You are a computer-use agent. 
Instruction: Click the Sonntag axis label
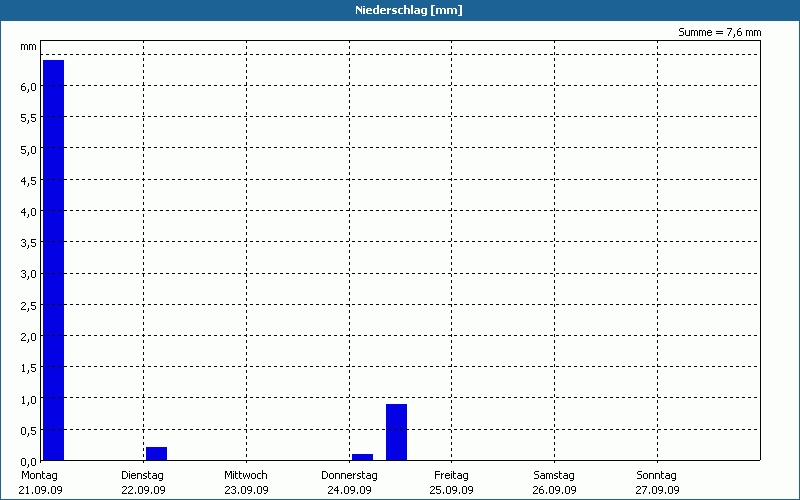click(657, 475)
